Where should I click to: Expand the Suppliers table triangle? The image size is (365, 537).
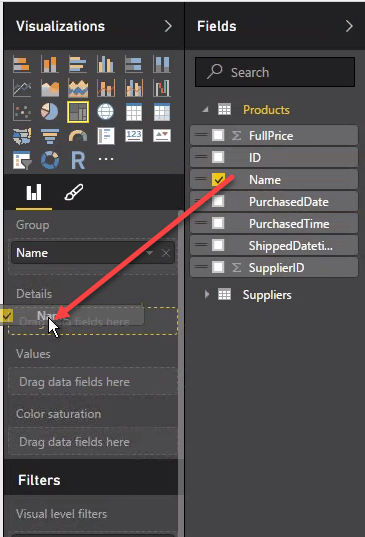pyautogui.click(x=206, y=294)
